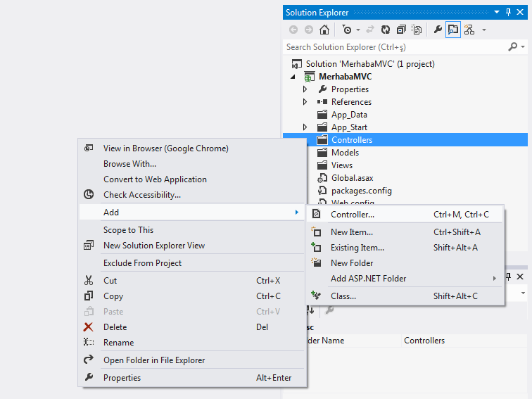Click the red Delete X icon
532x399 pixels.
(x=88, y=327)
